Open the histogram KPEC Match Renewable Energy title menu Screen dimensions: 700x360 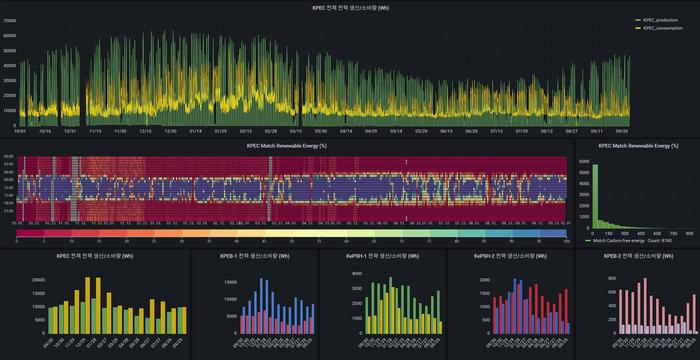pos(638,146)
